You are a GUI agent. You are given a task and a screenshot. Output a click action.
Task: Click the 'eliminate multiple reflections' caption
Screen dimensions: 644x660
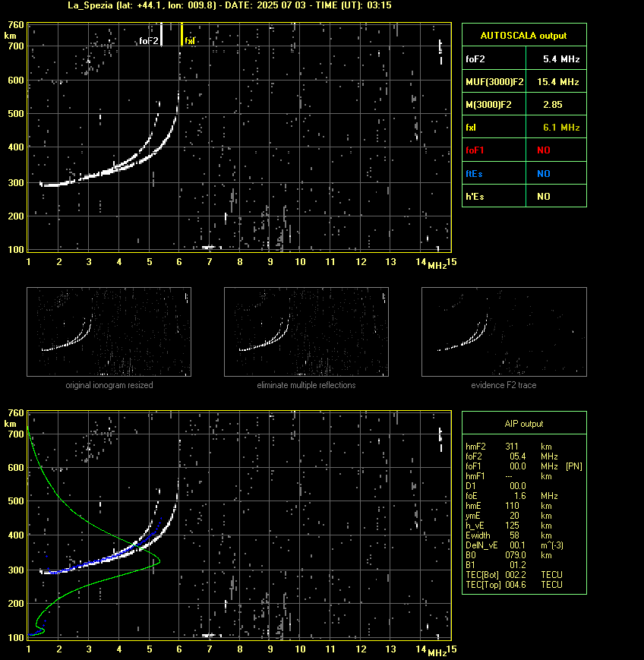306,385
